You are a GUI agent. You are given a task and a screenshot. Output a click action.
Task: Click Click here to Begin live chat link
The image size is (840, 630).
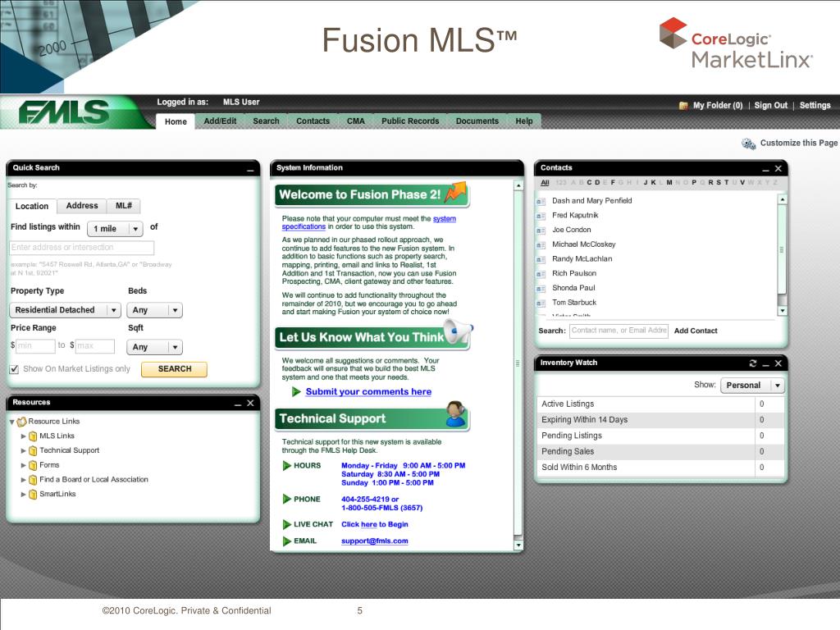[374, 524]
